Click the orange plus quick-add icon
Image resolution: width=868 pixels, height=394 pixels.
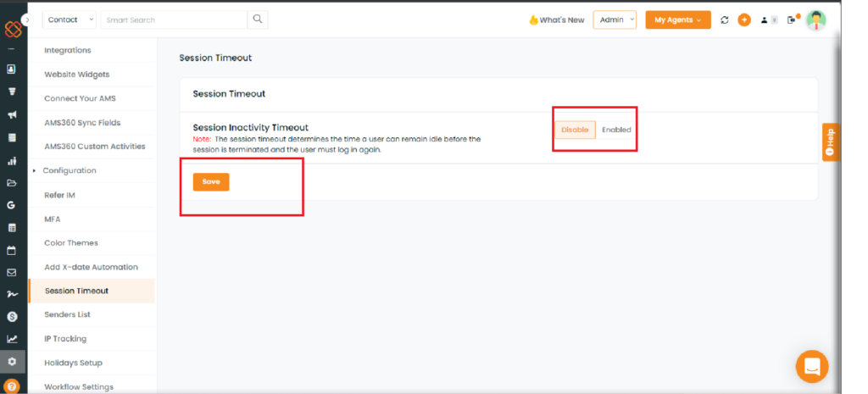[x=744, y=20]
